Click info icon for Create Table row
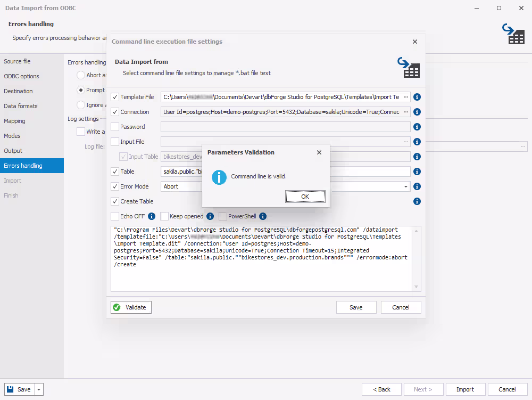This screenshot has width=532, height=400. [417, 201]
